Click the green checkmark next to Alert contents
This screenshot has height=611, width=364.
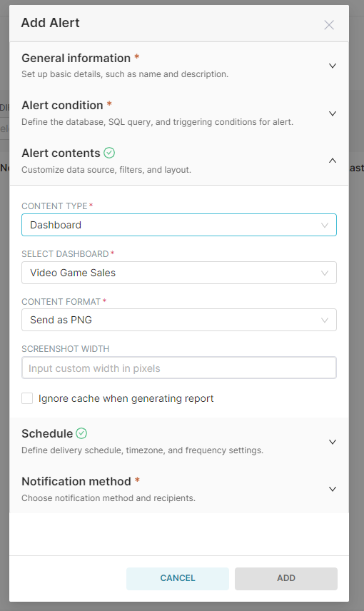(x=109, y=153)
